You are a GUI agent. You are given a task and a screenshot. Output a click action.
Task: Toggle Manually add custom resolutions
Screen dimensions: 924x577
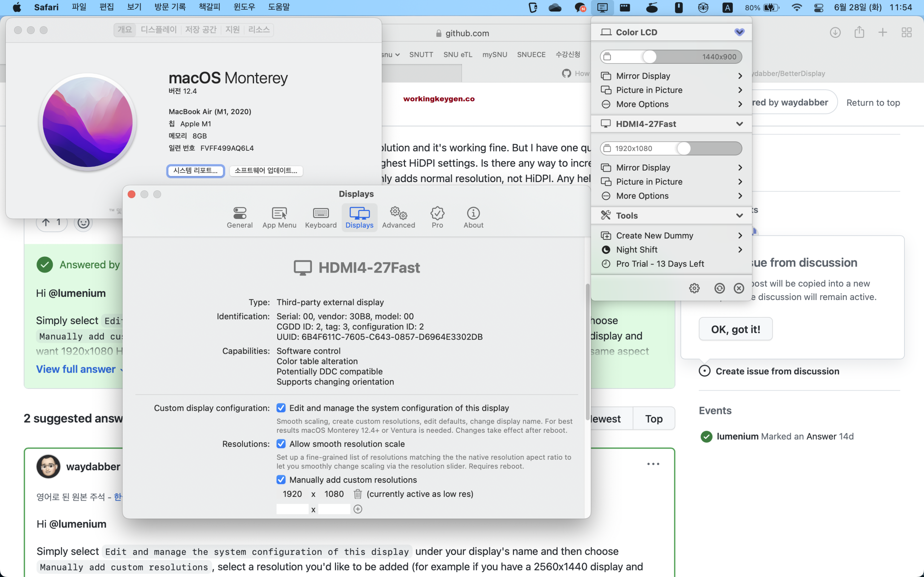tap(282, 479)
